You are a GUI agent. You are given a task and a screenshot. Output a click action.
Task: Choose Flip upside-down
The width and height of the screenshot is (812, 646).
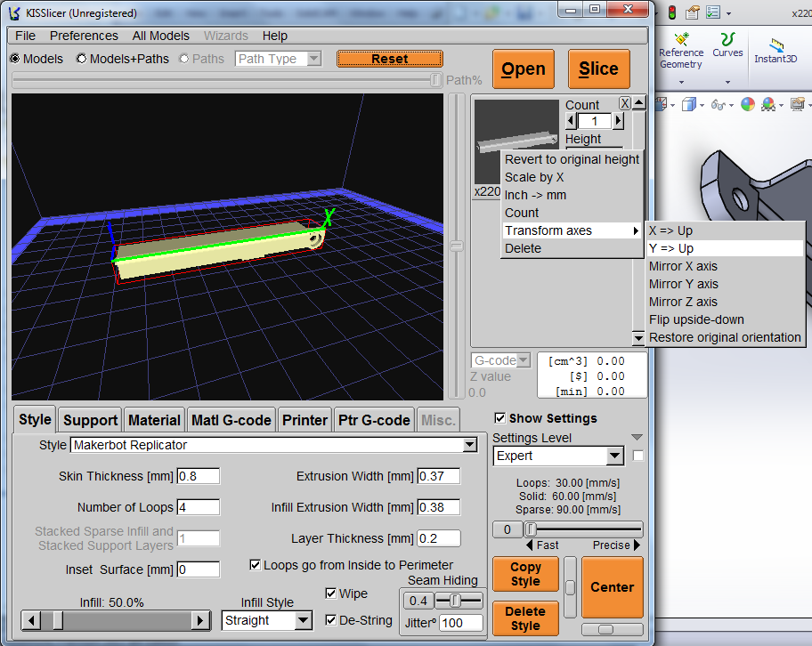[x=725, y=319]
